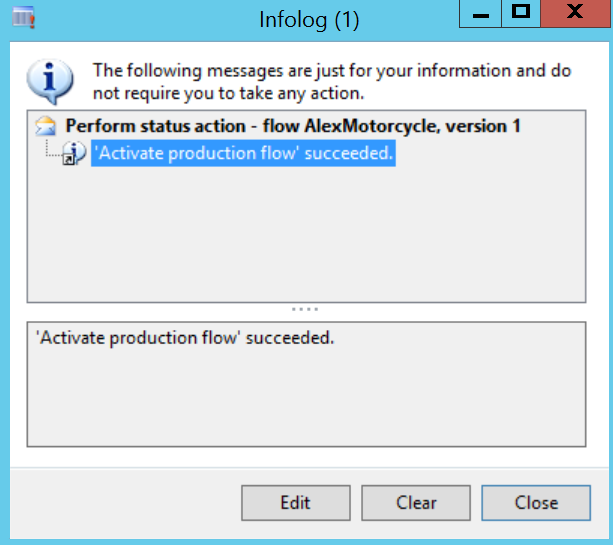Click the small info icon beside 'Activate production flow'
The width and height of the screenshot is (613, 545).
[x=74, y=154]
